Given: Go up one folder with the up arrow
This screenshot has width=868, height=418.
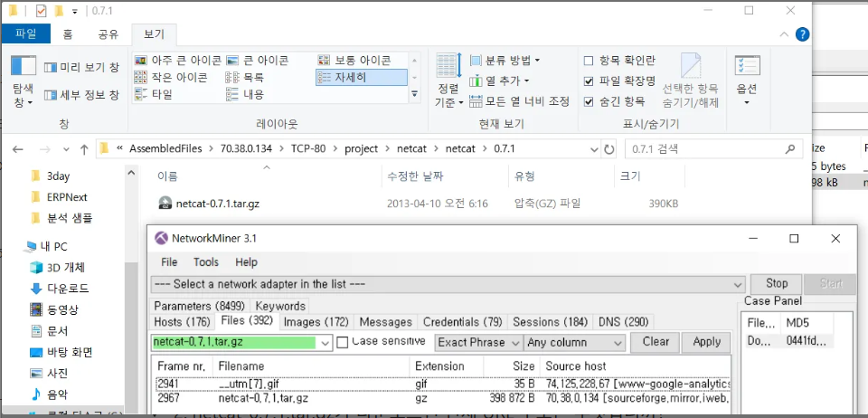Looking at the screenshot, I should [x=84, y=149].
